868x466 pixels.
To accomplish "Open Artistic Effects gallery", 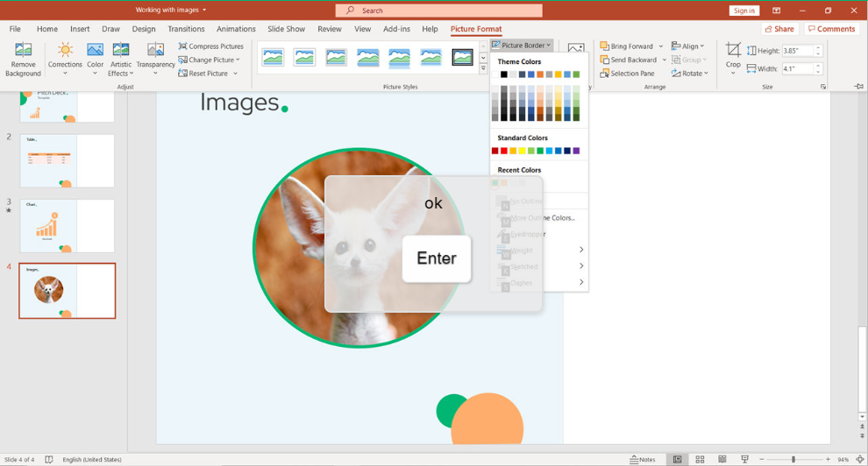I will 121,59.
